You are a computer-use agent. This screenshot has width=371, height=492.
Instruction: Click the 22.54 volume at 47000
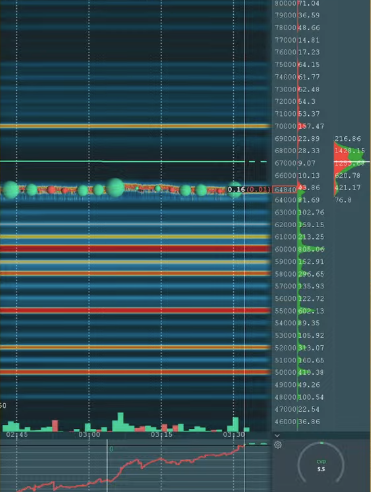point(309,409)
